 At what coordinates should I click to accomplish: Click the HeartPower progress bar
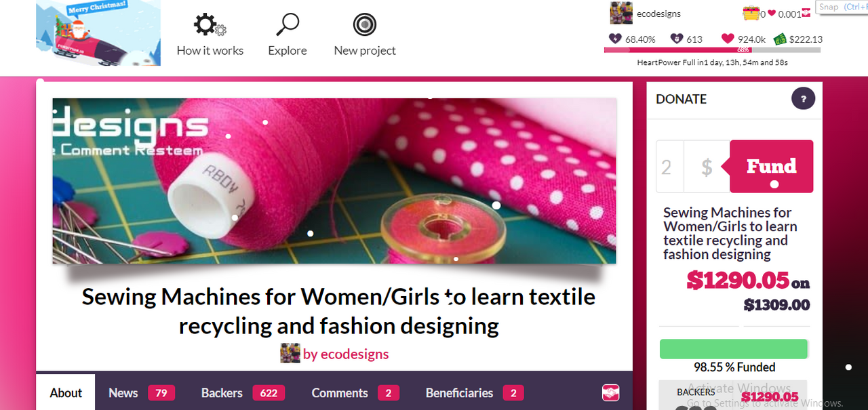[x=712, y=50]
